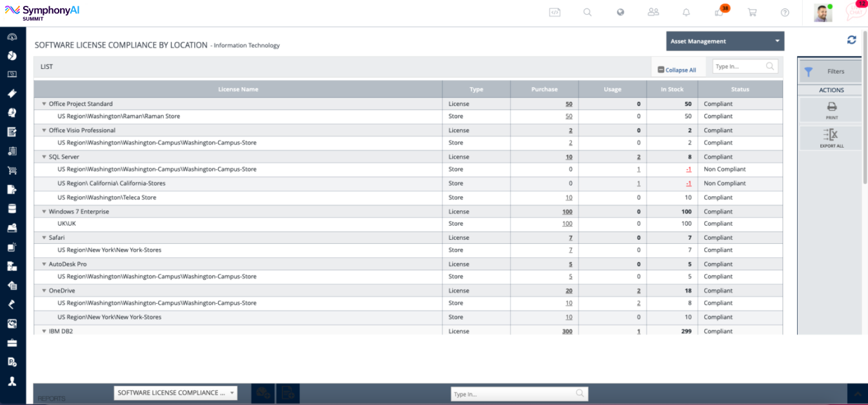Click the refresh icon beside Asset Management

[851, 40]
